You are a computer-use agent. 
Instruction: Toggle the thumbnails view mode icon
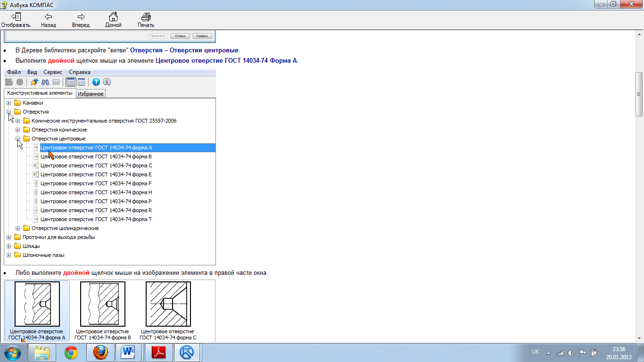tap(71, 82)
